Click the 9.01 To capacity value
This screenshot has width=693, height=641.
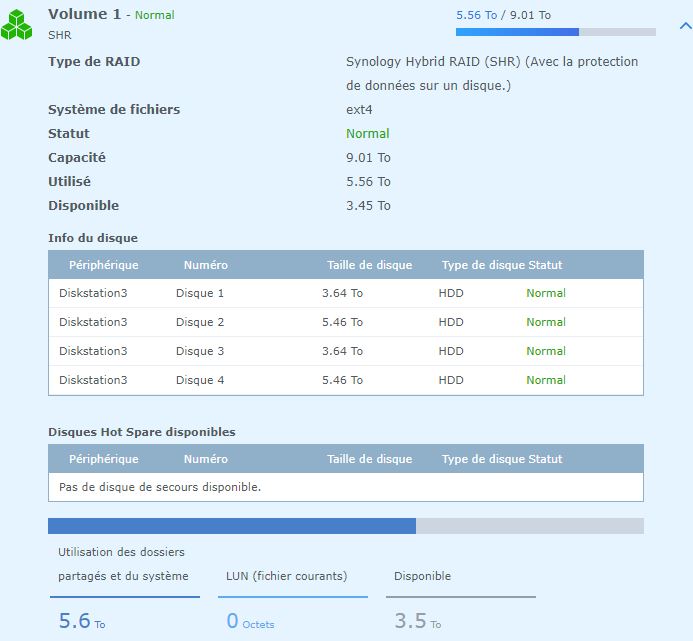(x=368, y=158)
